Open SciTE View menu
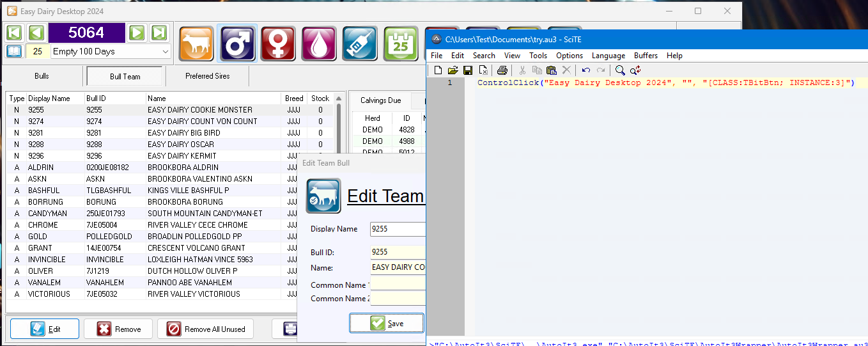The width and height of the screenshot is (868, 346). (x=512, y=56)
